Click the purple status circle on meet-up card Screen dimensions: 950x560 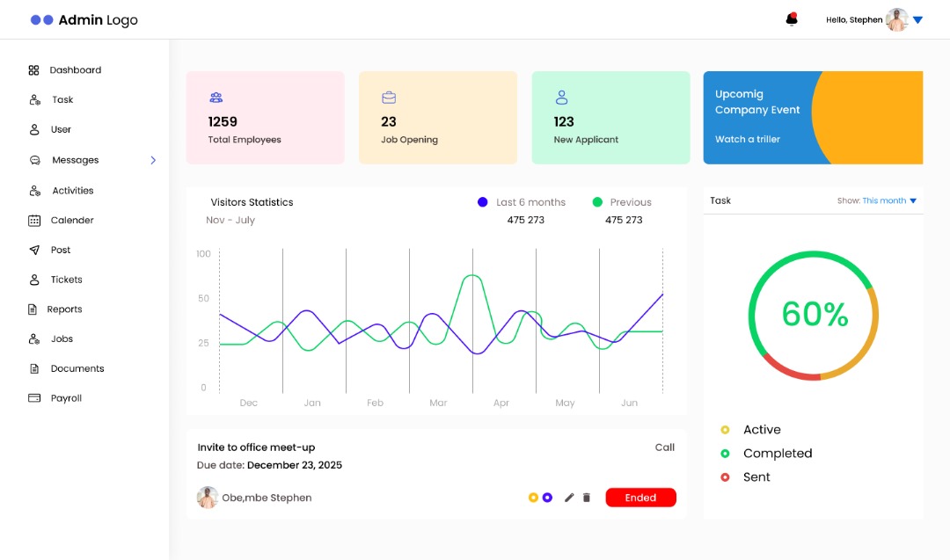point(548,498)
